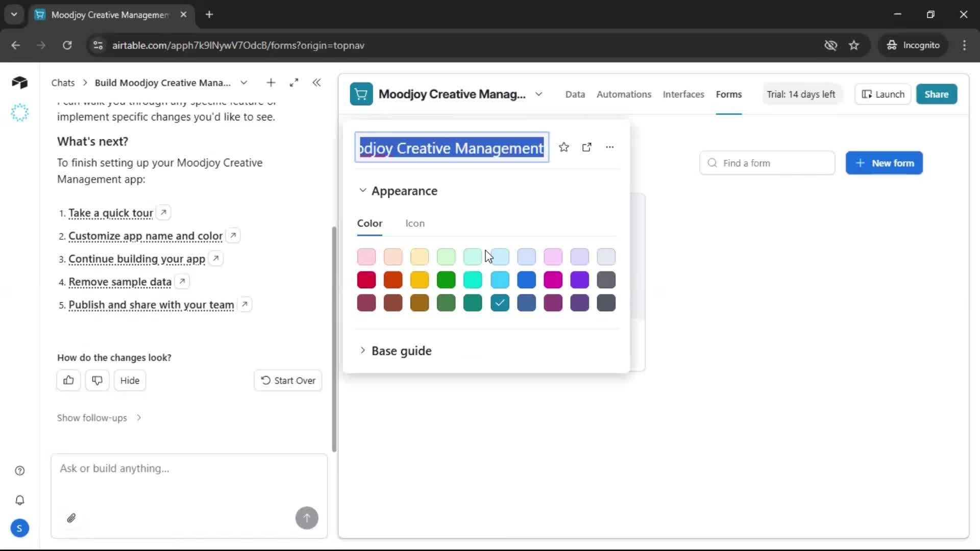The height and width of the screenshot is (551, 980).
Task: Click the Hide feedback button
Action: click(130, 380)
